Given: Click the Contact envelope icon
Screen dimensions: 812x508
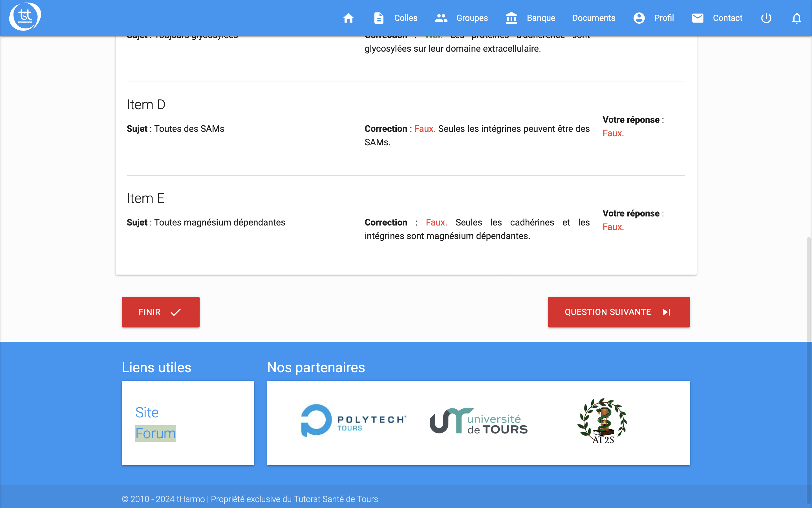Looking at the screenshot, I should pos(698,18).
